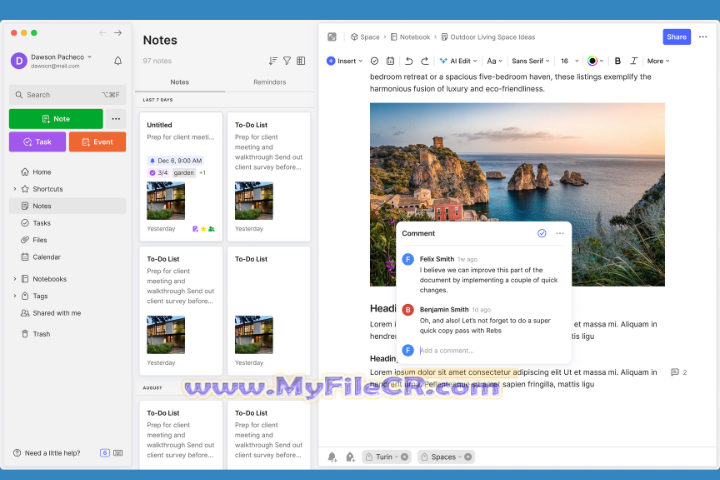Add a tag with the tag-plus icon
This screenshot has width=720, height=480.
point(350,457)
